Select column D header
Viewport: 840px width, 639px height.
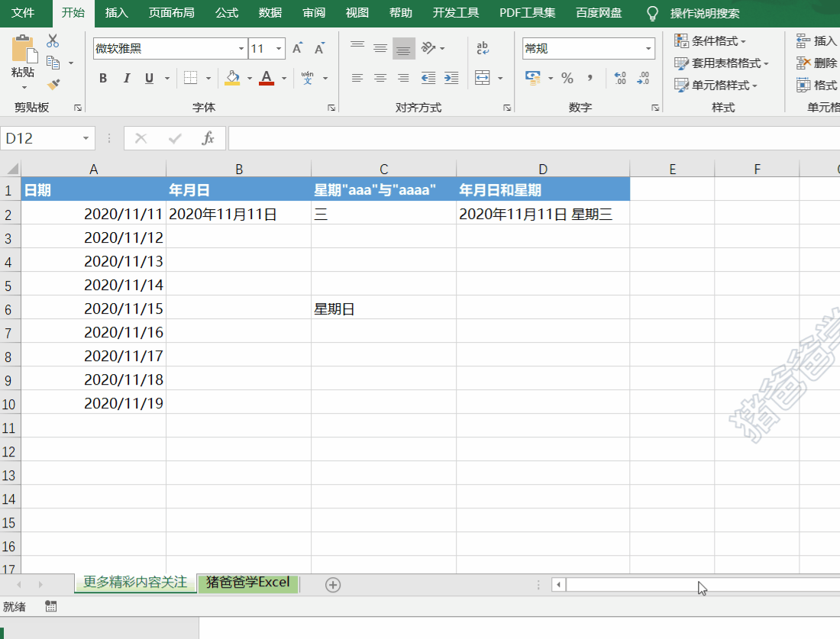click(543, 169)
